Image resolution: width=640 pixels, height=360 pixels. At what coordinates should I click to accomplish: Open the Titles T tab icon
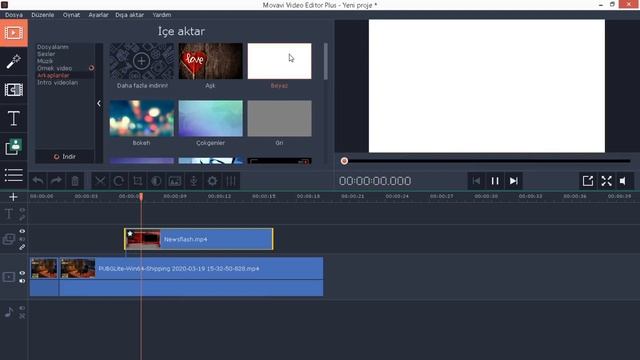13,118
